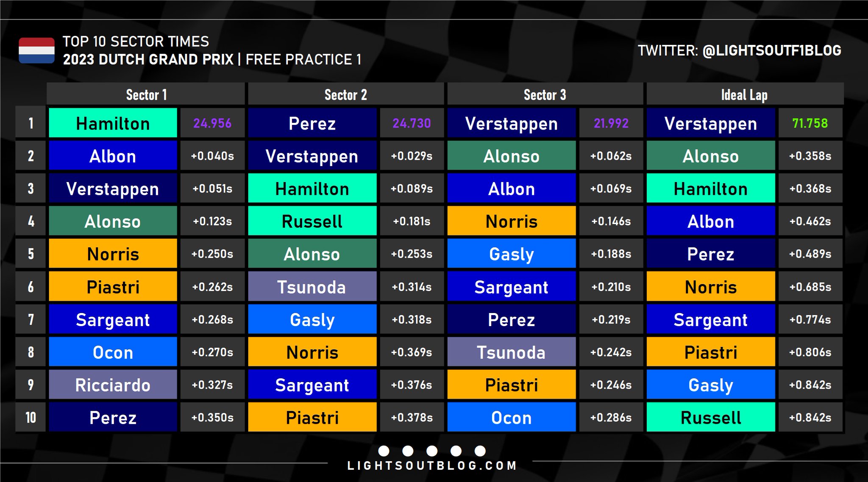Click the green 71.758 ideal lap time
The image size is (868, 482).
[x=810, y=123]
